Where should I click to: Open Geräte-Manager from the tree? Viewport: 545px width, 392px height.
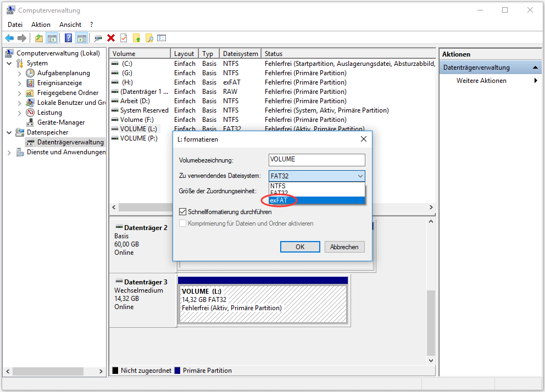point(61,122)
